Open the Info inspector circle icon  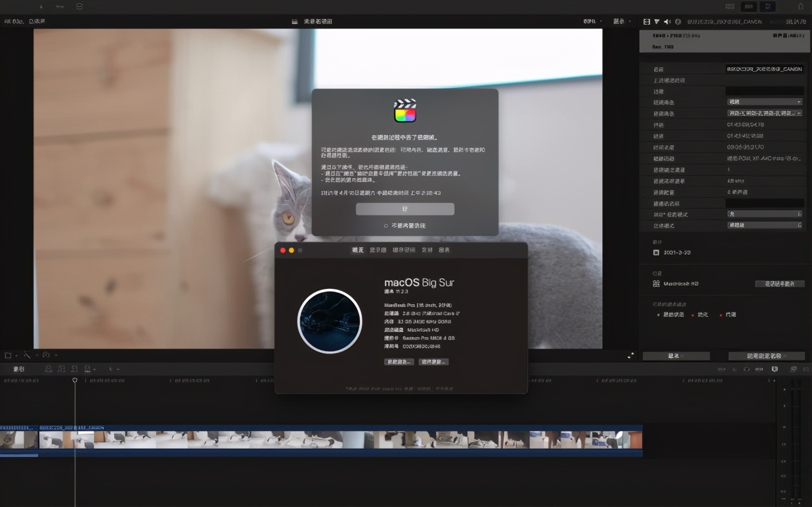click(x=678, y=22)
